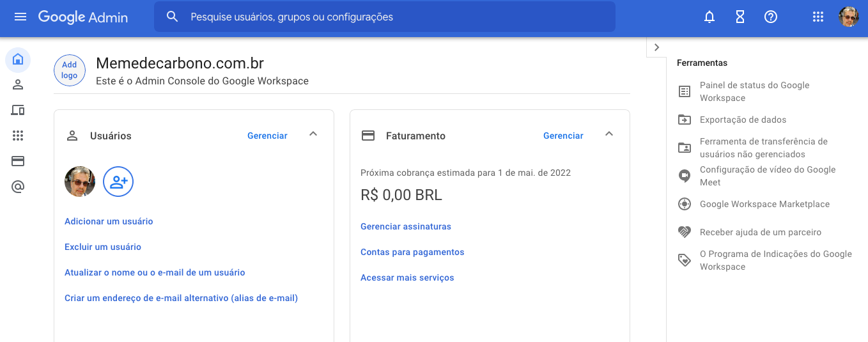Open the Apps grid in left sidebar
Image resolution: width=868 pixels, height=342 pixels.
tap(18, 136)
